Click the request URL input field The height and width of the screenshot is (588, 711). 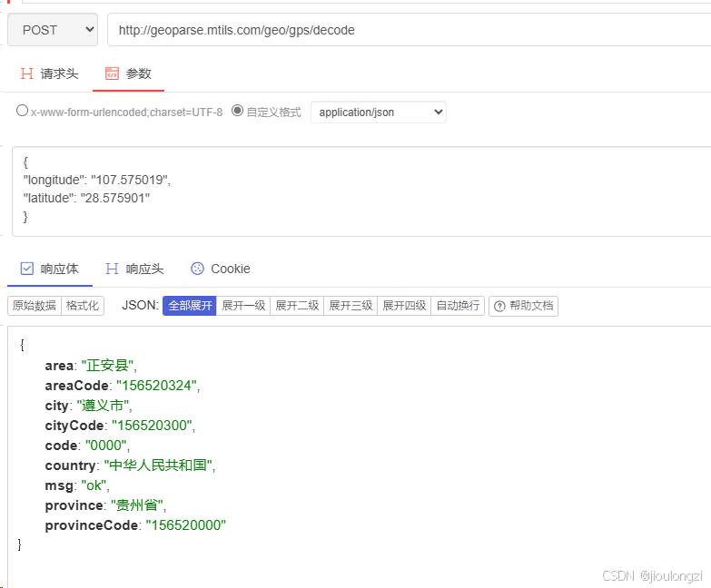tap(409, 29)
